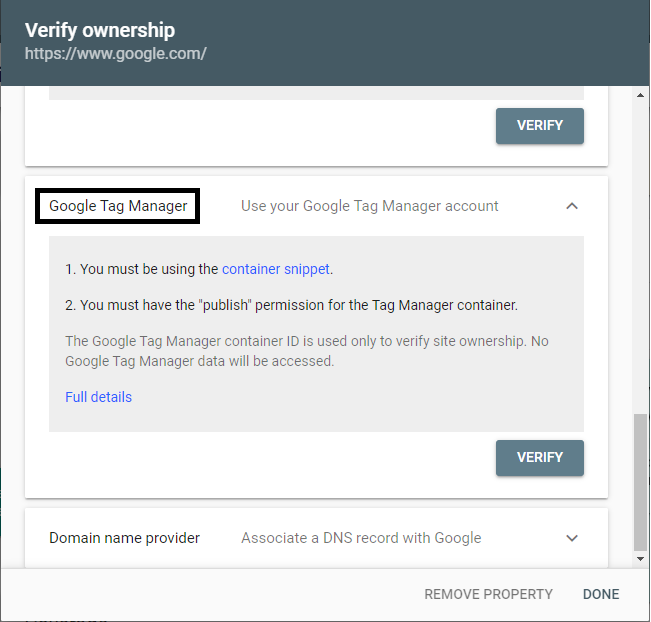Click the VERIFY button above Google Tag Manager

539,126
